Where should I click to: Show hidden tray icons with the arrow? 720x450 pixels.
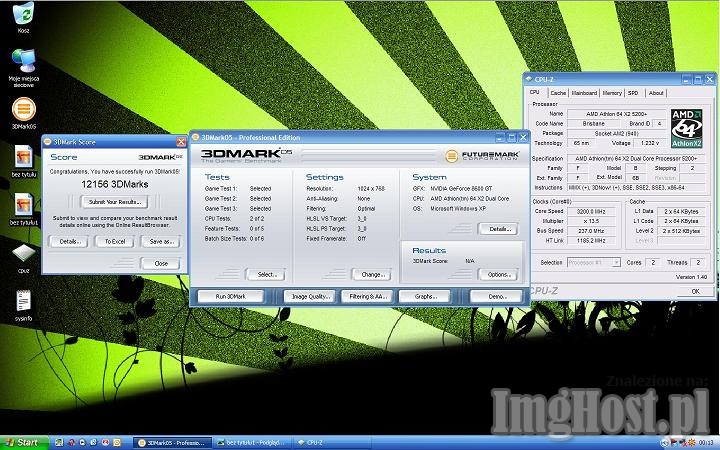[x=664, y=443]
